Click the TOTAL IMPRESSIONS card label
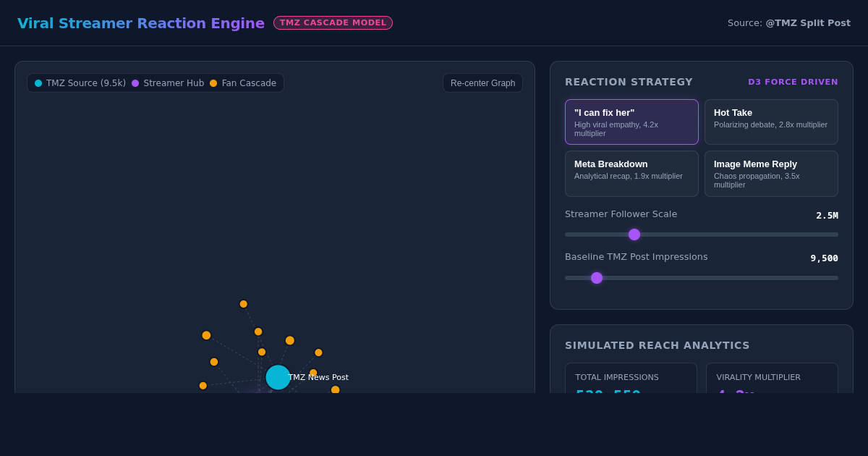Image resolution: width=868 pixels, height=456 pixels. pos(617,377)
